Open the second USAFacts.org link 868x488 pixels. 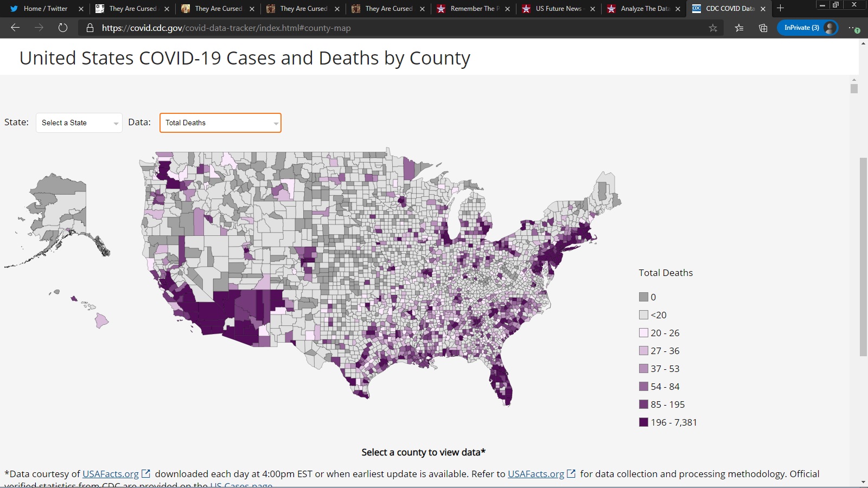pos(535,474)
